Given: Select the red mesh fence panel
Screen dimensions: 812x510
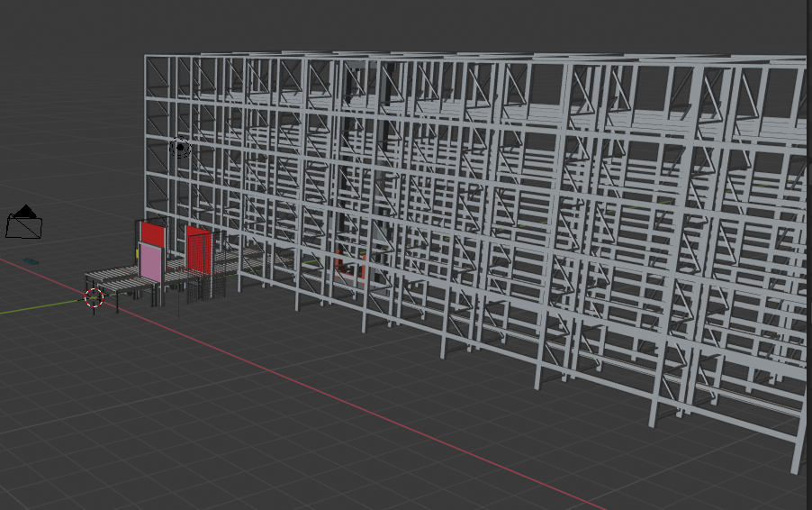Looking at the screenshot, I should tap(199, 250).
